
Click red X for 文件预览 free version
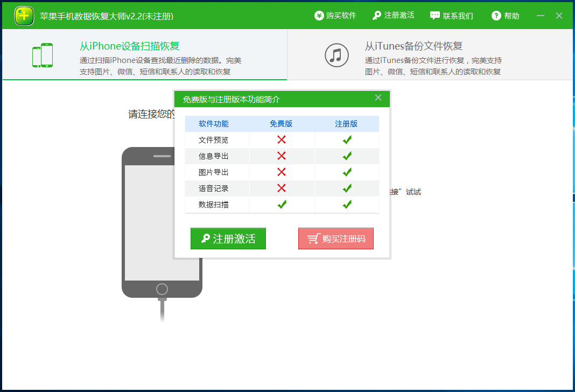click(282, 139)
